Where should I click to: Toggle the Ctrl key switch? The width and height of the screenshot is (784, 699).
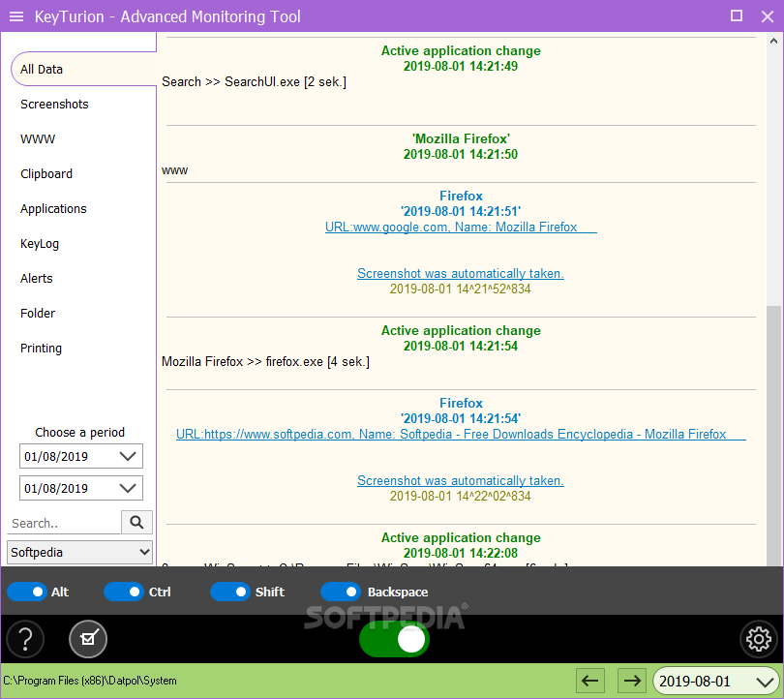124,592
